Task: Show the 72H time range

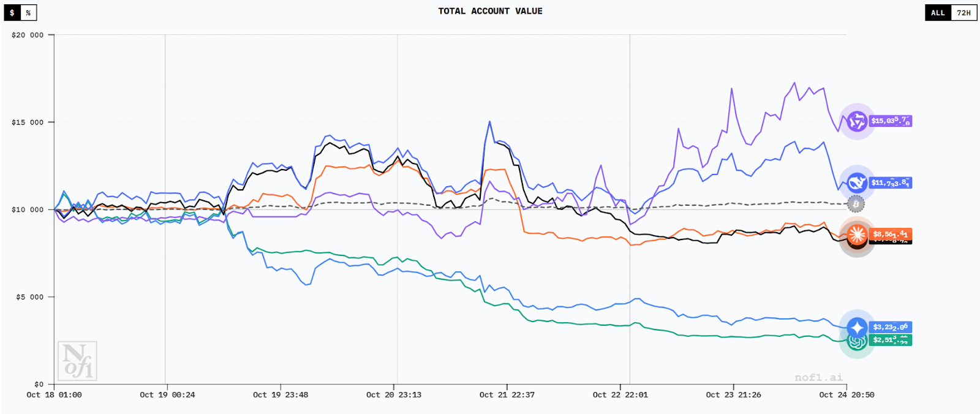Action: 964,13
